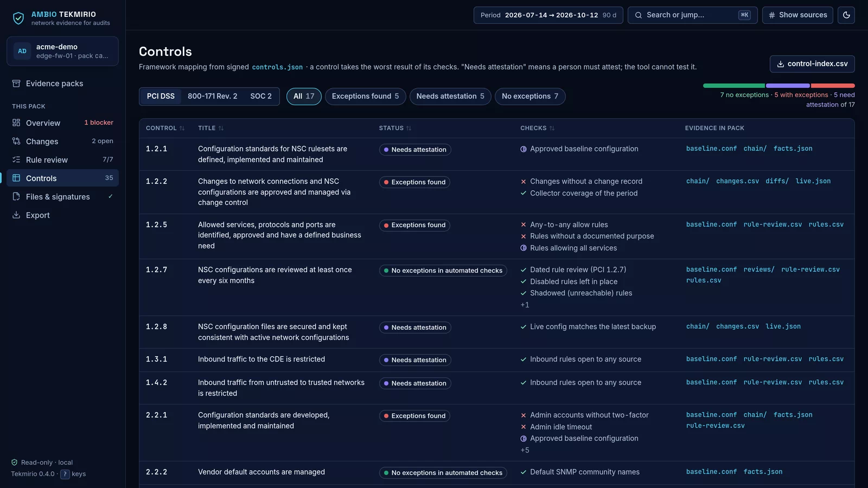Filter by Needs attestation 5
The width and height of the screenshot is (868, 488).
[450, 97]
